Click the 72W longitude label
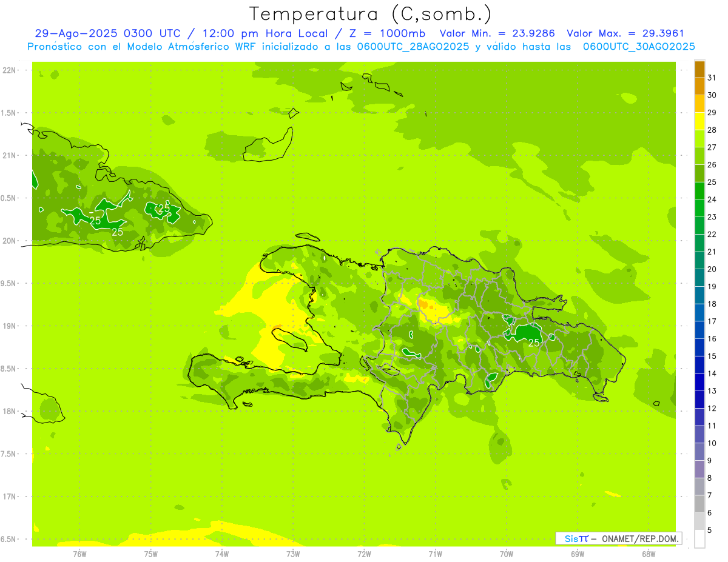This screenshot has height=562, width=728. pos(364,554)
